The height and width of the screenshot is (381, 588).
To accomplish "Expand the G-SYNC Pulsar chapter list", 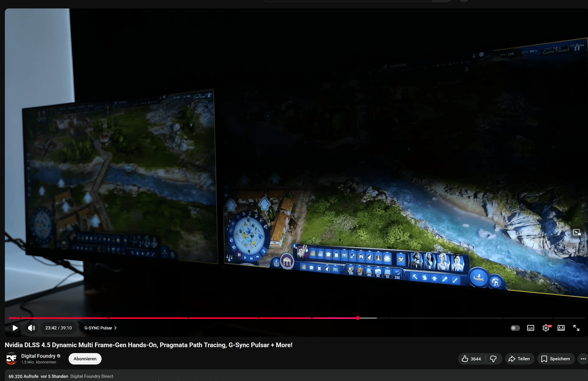I will 100,328.
